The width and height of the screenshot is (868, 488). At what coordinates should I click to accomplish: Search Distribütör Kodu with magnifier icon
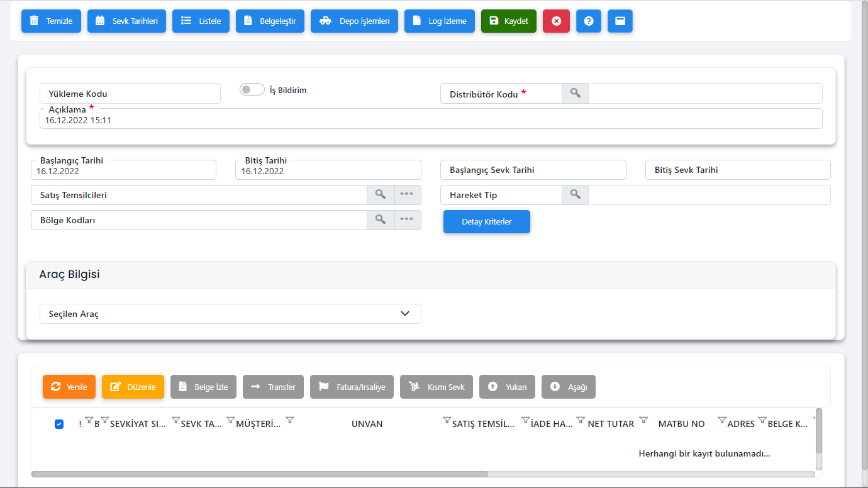coord(575,93)
